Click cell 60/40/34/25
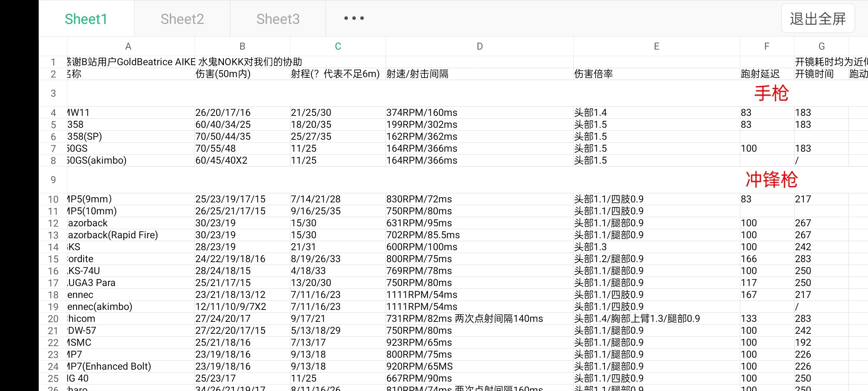The height and width of the screenshot is (391, 868). [x=242, y=125]
